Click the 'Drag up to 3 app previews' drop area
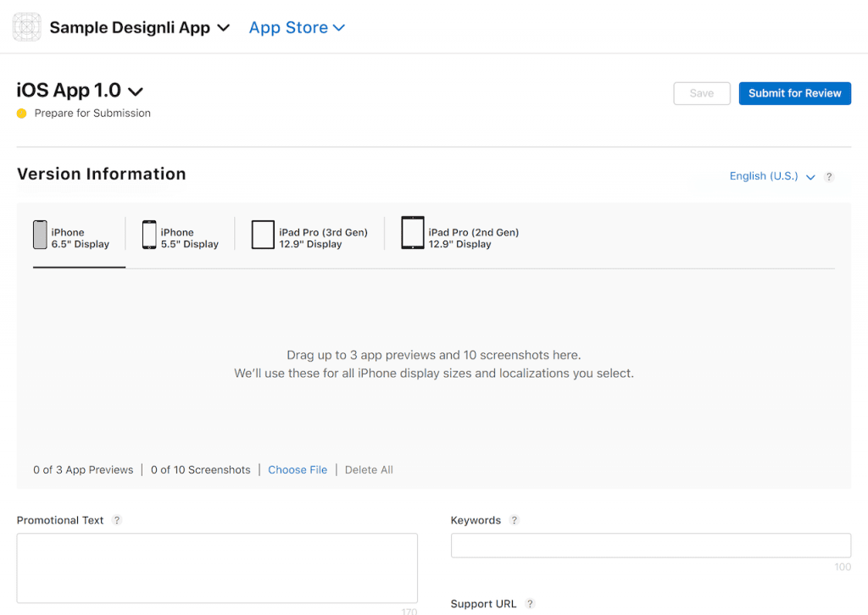The image size is (868, 615). pos(433,364)
